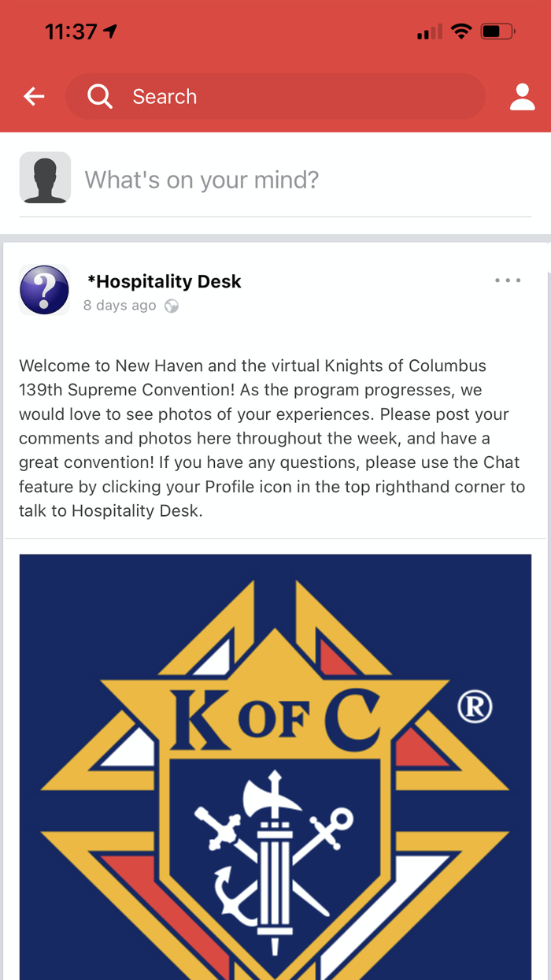Tap the Hospitality Desk question mark avatar
Viewport: 551px width, 980px height.
point(44,289)
